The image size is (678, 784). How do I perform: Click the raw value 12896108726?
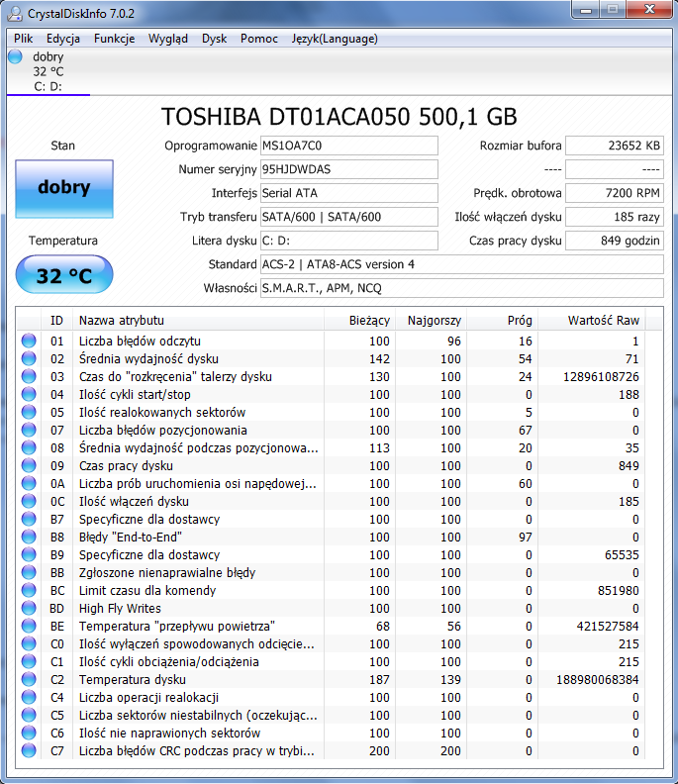(601, 376)
